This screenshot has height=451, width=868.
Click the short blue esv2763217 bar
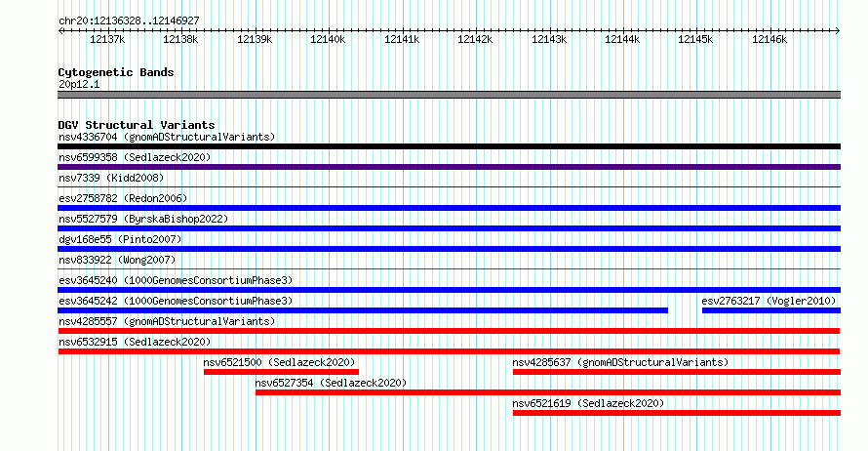click(x=771, y=310)
